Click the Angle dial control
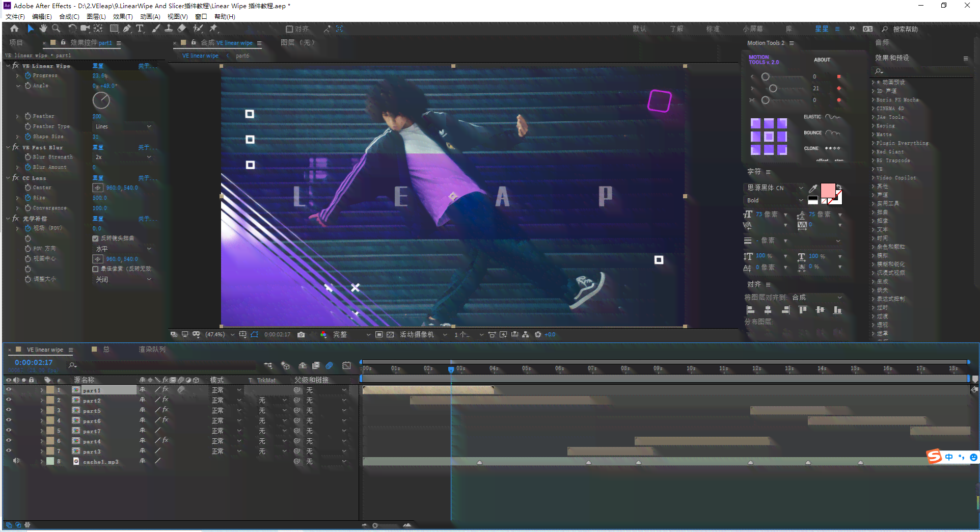Viewport: 980px width, 532px height. (101, 100)
